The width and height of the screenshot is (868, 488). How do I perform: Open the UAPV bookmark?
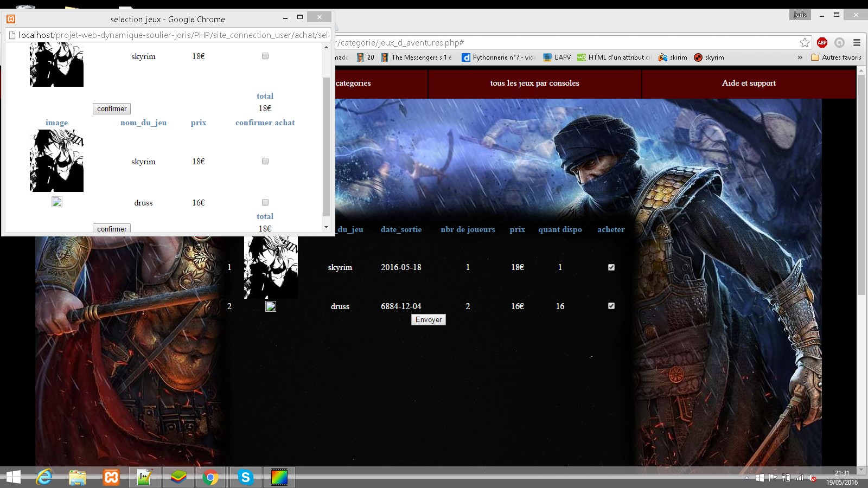557,57
